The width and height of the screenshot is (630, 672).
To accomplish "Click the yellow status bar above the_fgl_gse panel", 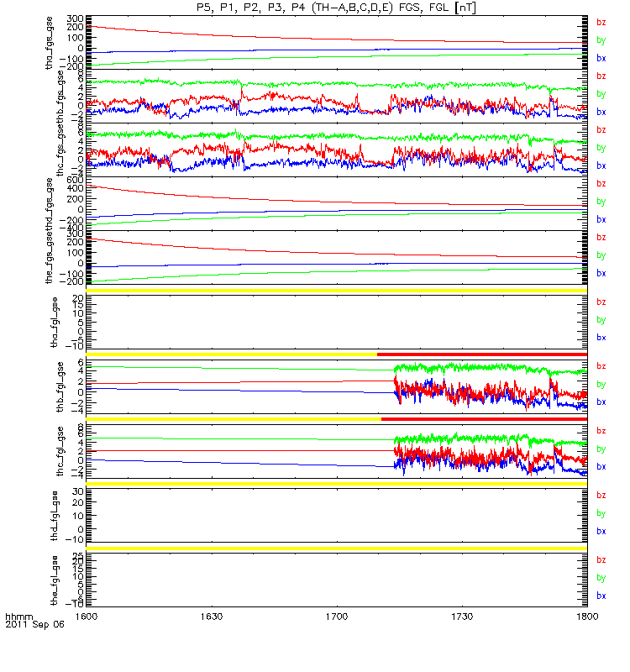I will (337, 549).
